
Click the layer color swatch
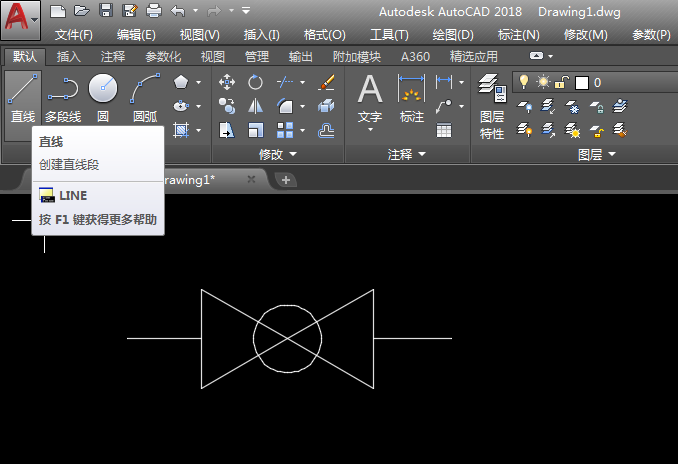581,82
